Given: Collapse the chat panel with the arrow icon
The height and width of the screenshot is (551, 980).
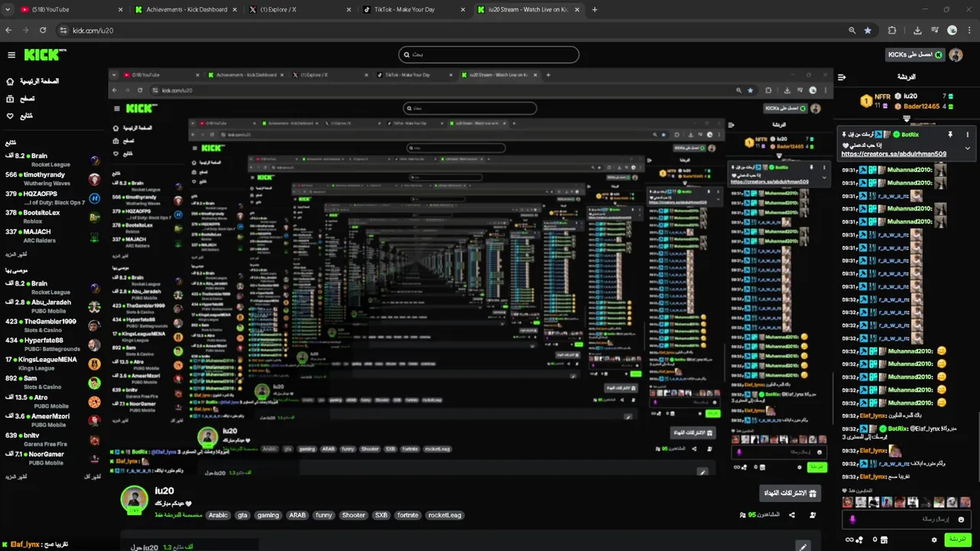Looking at the screenshot, I should pyautogui.click(x=841, y=77).
